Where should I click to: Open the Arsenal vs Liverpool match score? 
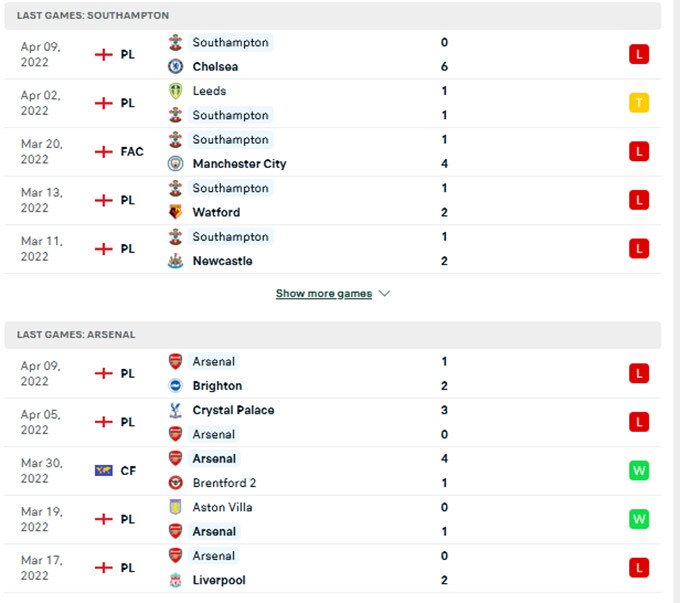coord(444,568)
